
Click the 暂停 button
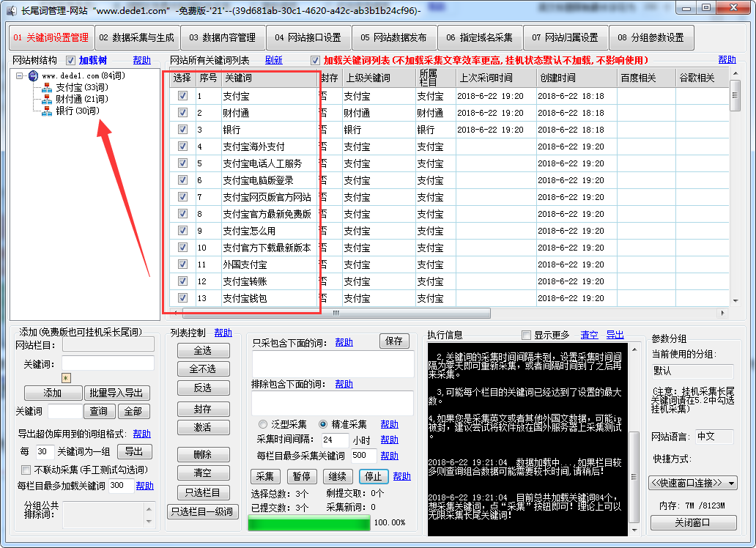tap(302, 477)
